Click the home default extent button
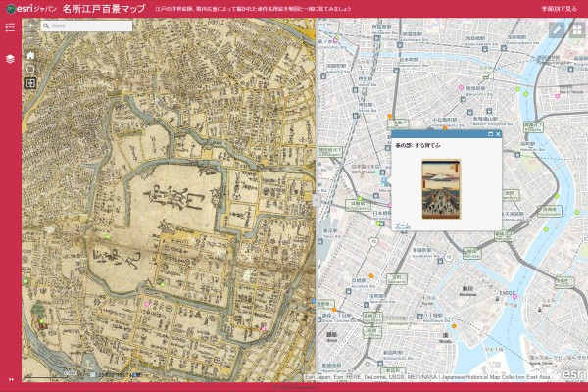This screenshot has height=392, width=588. pyautogui.click(x=30, y=56)
